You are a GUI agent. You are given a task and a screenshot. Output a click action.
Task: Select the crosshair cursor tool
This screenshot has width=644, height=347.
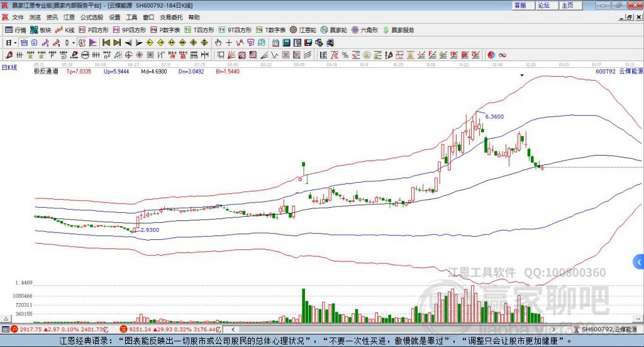click(x=229, y=43)
